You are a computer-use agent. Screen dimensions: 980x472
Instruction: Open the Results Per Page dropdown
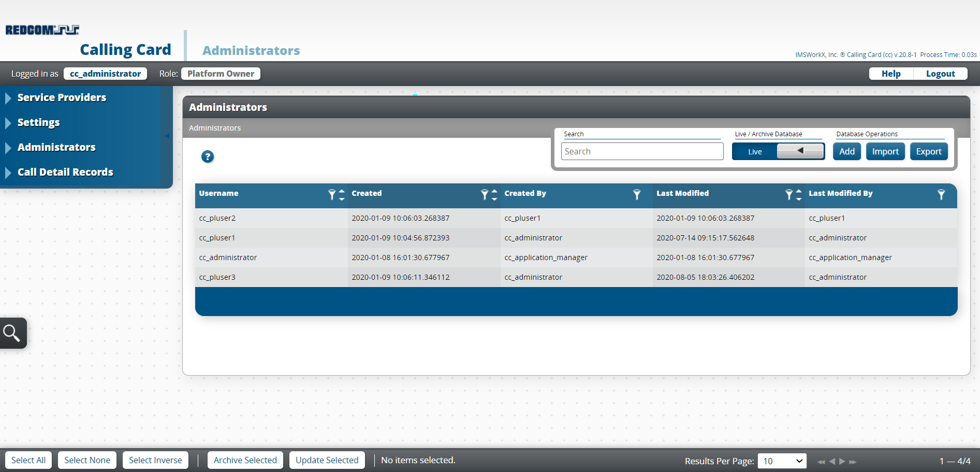782,461
